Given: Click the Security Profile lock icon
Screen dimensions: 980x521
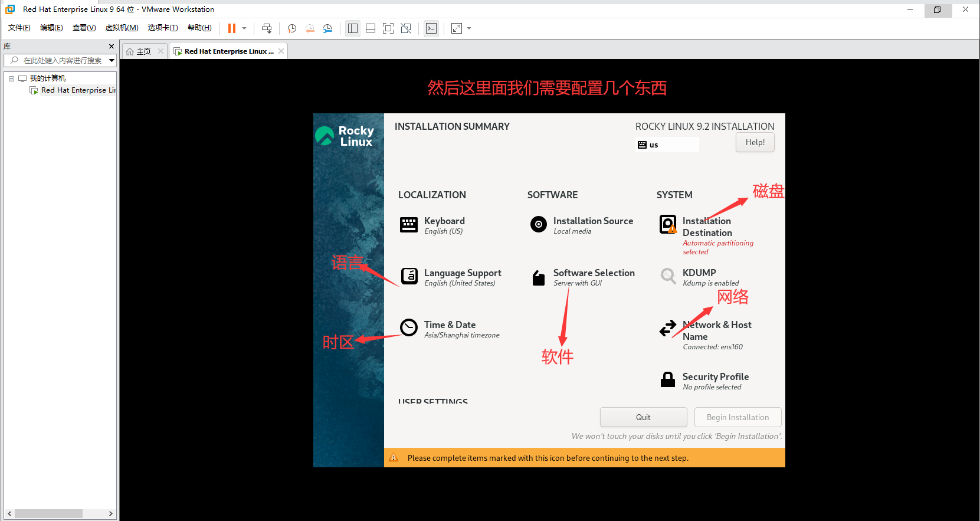Looking at the screenshot, I should [668, 379].
